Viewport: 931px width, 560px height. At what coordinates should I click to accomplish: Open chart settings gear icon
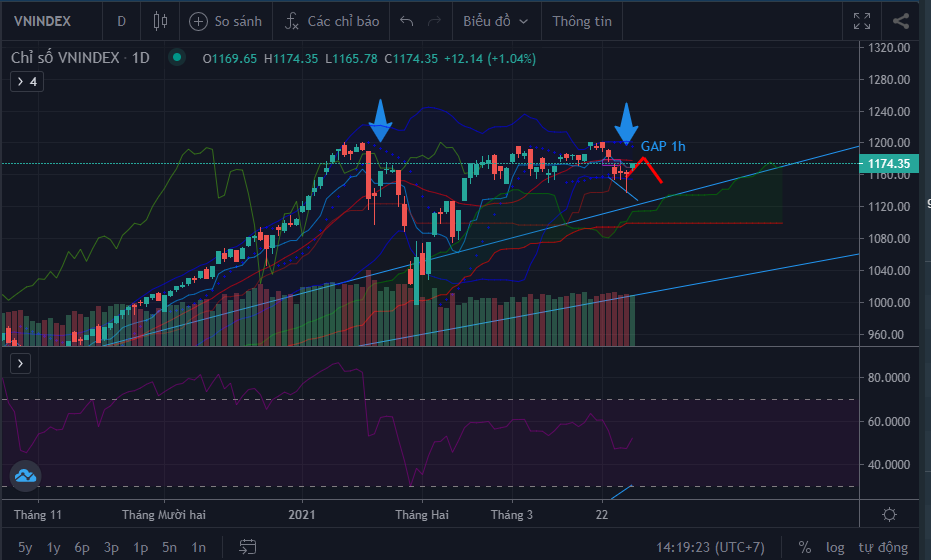coord(889,514)
